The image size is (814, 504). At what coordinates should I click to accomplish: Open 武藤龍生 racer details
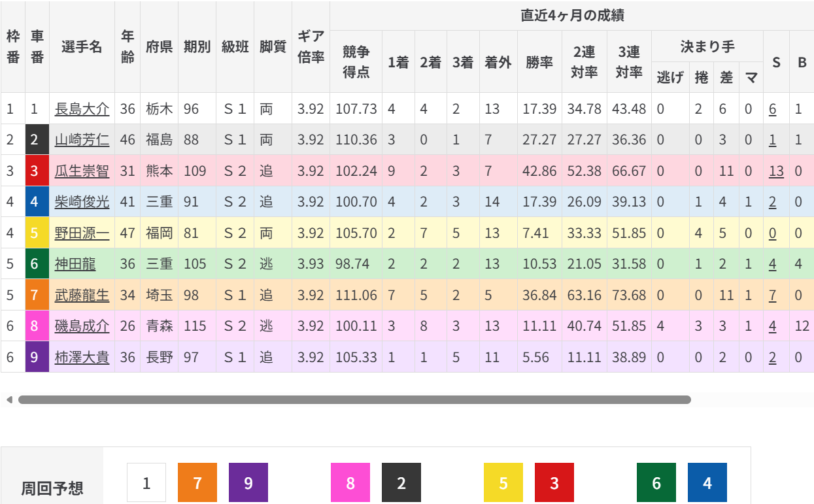click(82, 295)
